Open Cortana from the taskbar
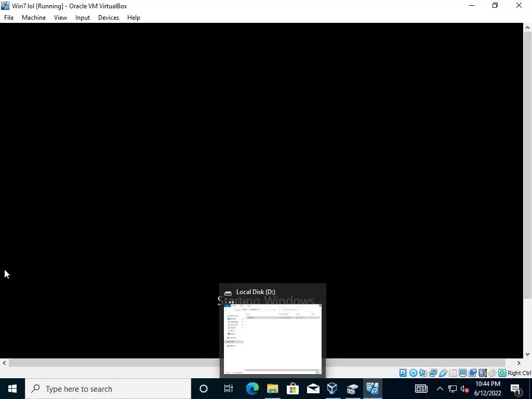 point(204,389)
